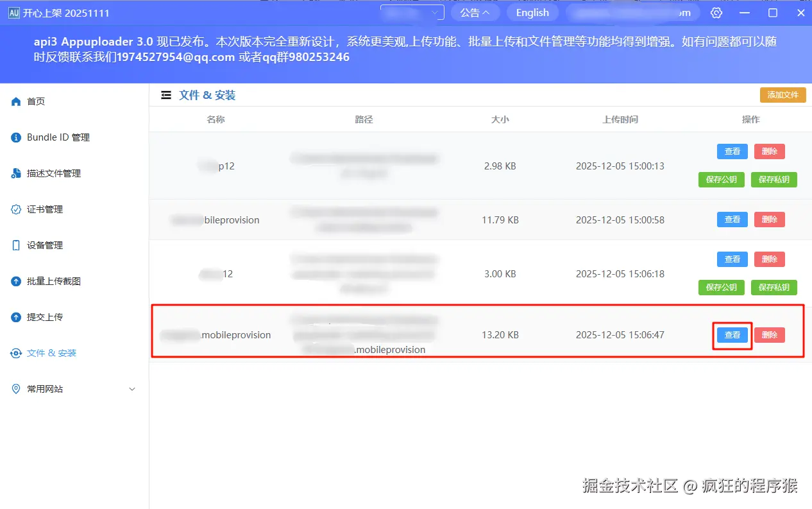812x509 pixels.
Task: Click timestamp 2025-12-05 15:00:58
Action: click(x=620, y=220)
